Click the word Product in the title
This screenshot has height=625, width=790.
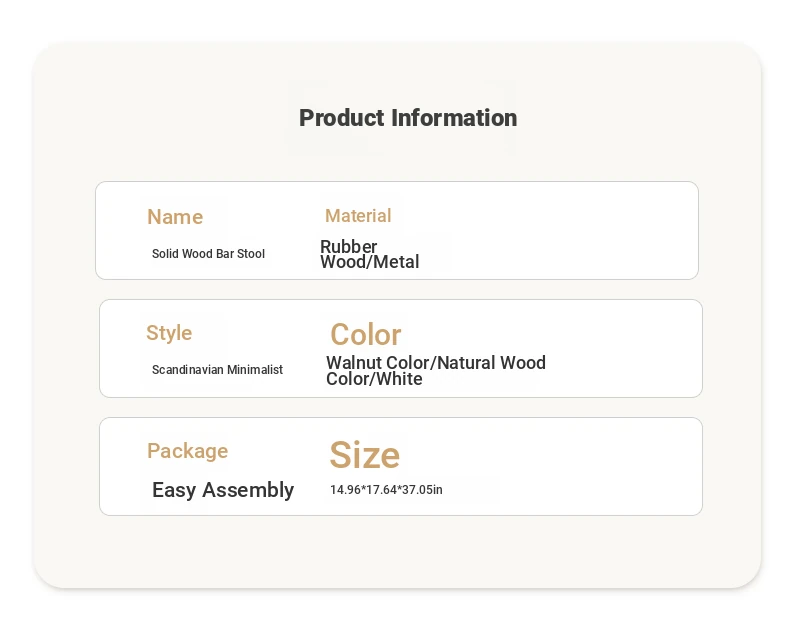(x=342, y=118)
